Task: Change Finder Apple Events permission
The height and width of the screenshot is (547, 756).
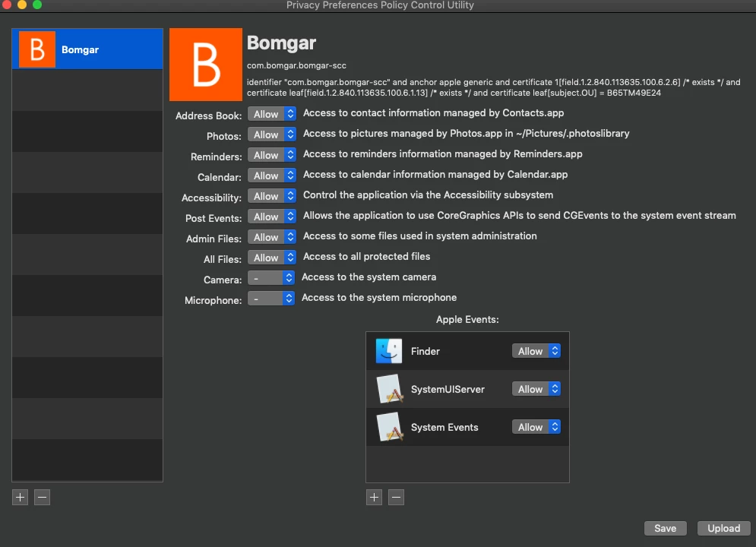Action: pyautogui.click(x=536, y=351)
